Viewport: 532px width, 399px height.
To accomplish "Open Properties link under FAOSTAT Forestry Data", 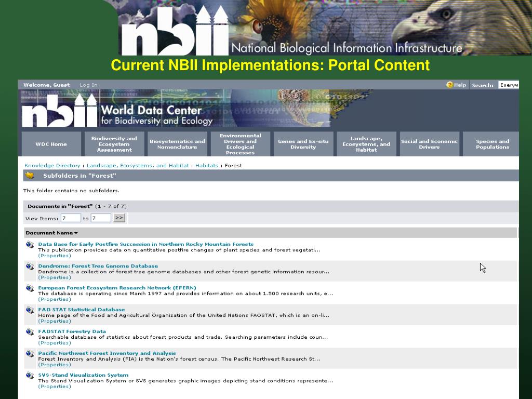I will 55,343.
